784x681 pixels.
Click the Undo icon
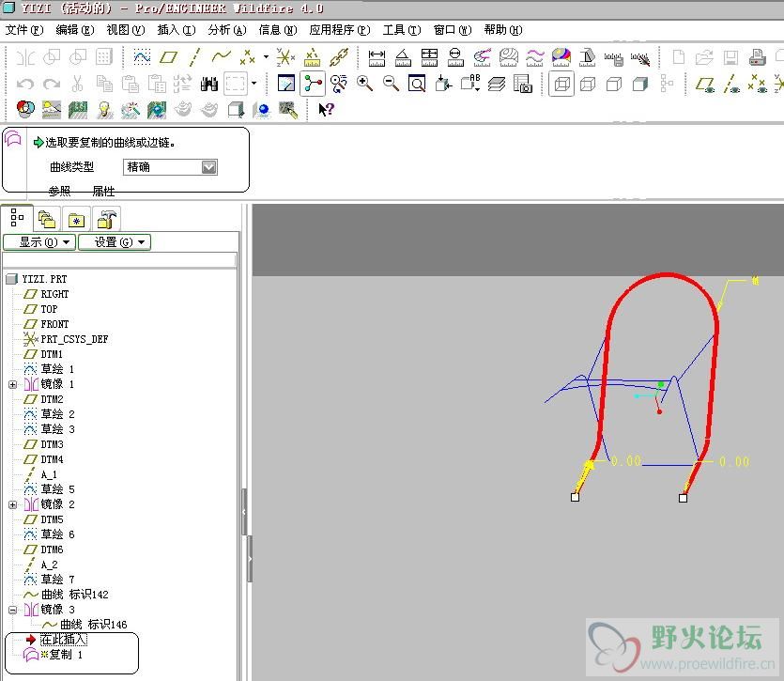tap(25, 84)
